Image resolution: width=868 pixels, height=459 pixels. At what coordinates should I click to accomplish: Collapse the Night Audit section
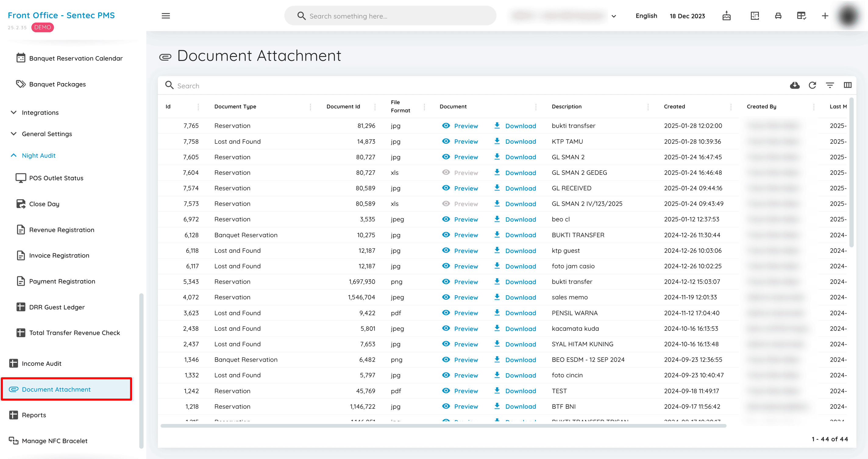[33, 155]
